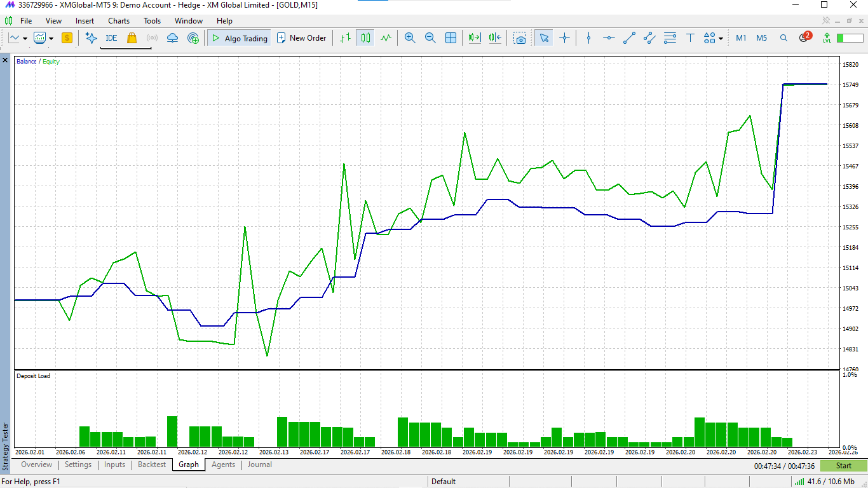
Task: Click the gold dollar Market Watch icon
Action: coord(67,38)
